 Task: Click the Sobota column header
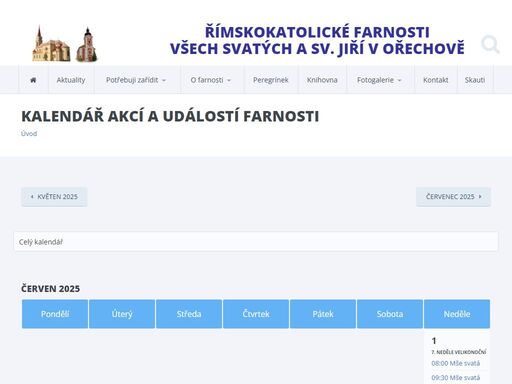coord(390,314)
